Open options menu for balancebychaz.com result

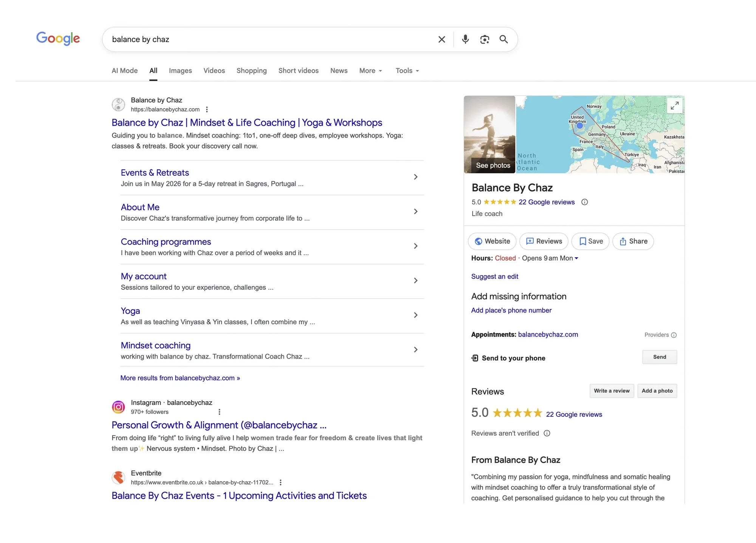click(207, 110)
